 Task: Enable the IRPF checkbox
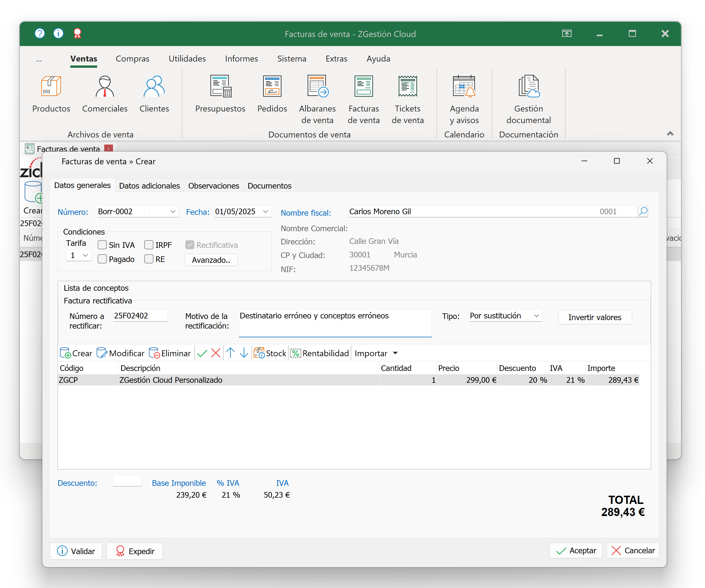coord(149,245)
